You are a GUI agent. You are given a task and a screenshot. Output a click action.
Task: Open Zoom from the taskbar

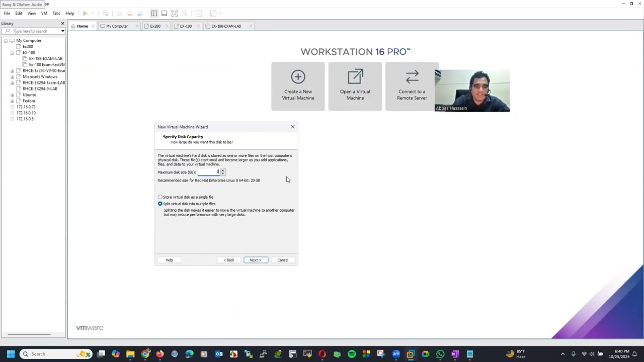(396, 354)
